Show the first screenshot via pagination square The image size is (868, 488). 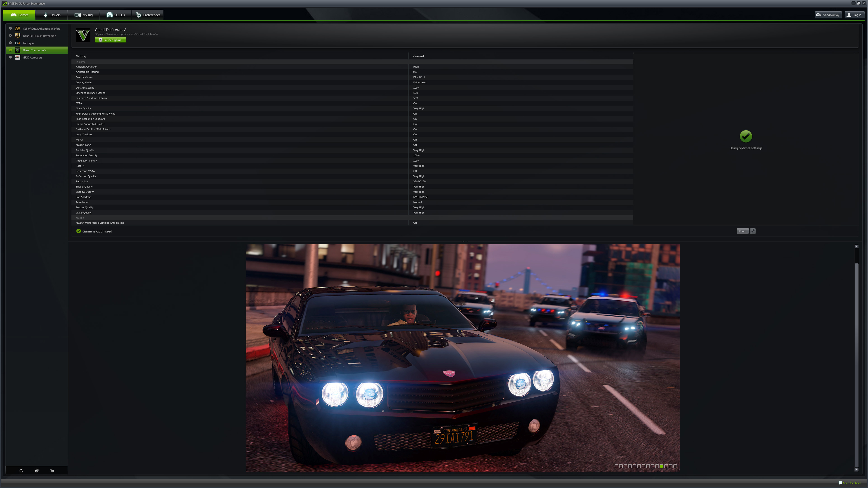(616, 466)
